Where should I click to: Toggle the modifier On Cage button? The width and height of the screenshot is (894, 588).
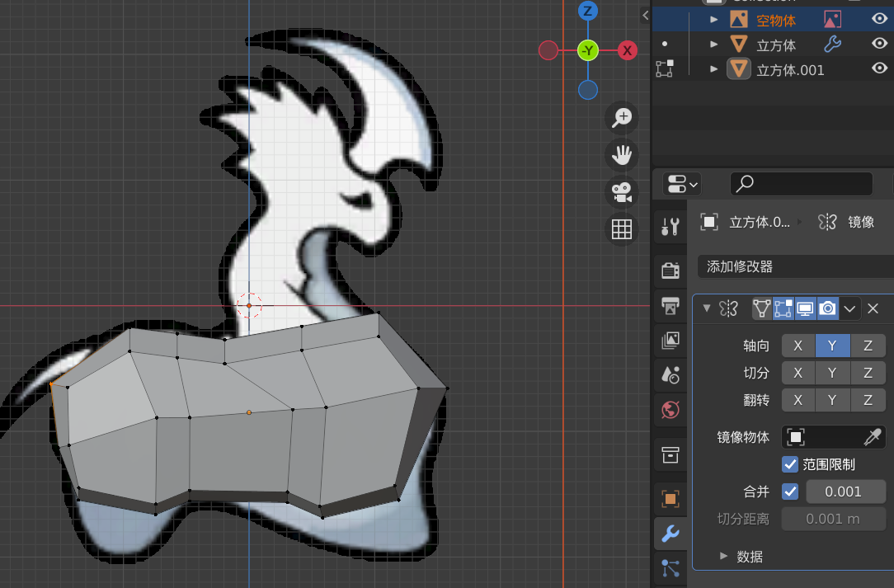761,308
